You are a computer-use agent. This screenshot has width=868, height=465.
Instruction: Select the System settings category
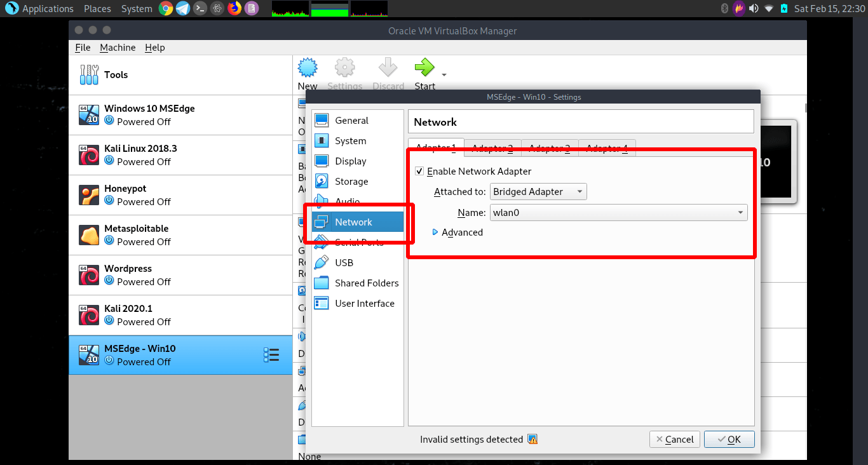(x=358, y=141)
